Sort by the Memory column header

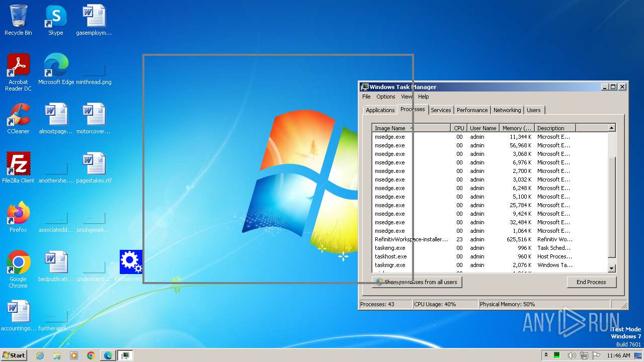tap(517, 128)
